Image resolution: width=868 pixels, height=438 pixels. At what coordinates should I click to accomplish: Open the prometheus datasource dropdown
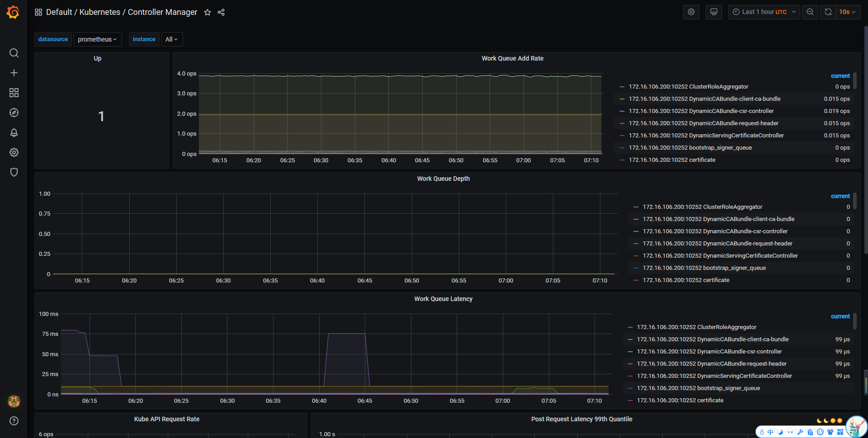(98, 39)
